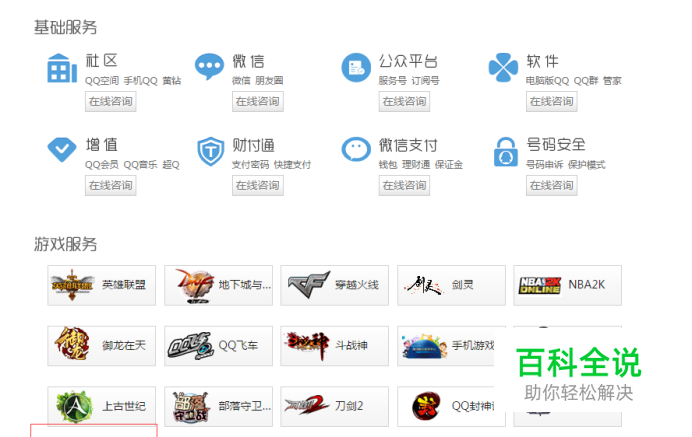Click the 刀剑2 game logo
Viewport: 692px width, 437px height.
pyautogui.click(x=307, y=405)
